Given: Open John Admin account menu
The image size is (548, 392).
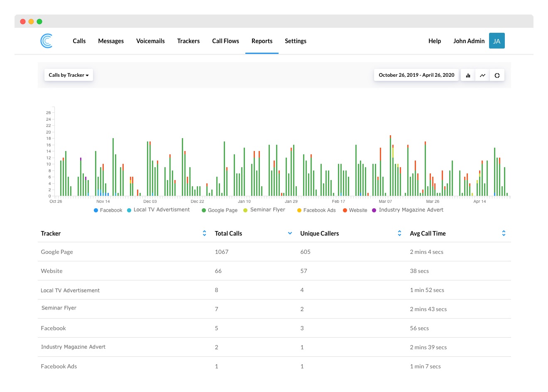Looking at the screenshot, I should pos(469,41).
